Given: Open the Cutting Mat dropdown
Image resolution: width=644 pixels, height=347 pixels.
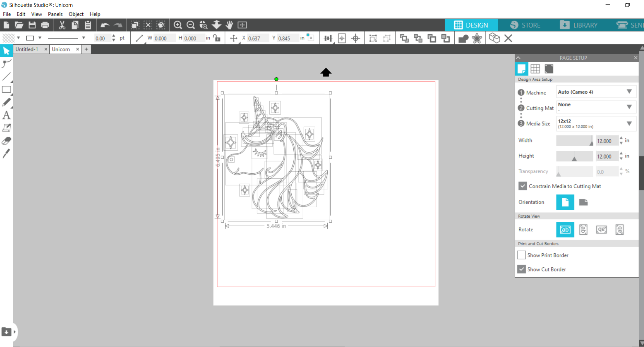Looking at the screenshot, I should pos(596,107).
